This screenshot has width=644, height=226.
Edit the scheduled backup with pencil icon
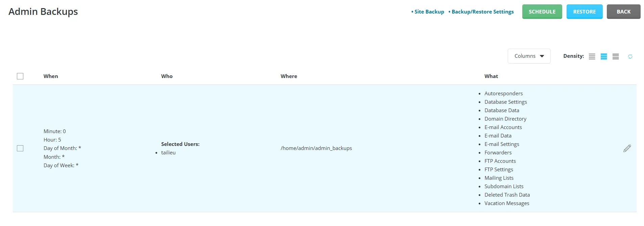627,148
